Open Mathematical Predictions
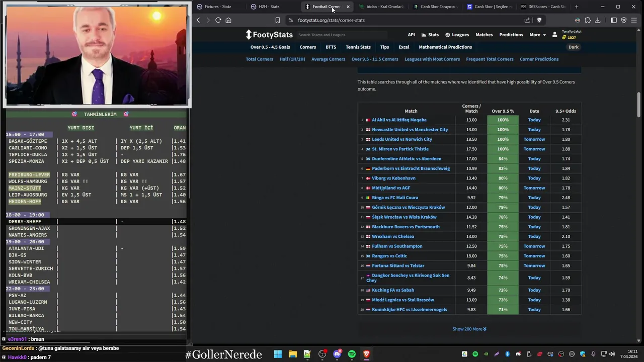 445,47
